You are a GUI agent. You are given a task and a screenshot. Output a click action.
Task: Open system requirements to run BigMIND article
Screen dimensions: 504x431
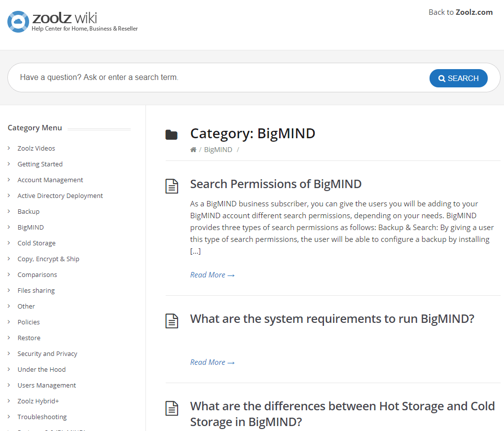(x=332, y=319)
